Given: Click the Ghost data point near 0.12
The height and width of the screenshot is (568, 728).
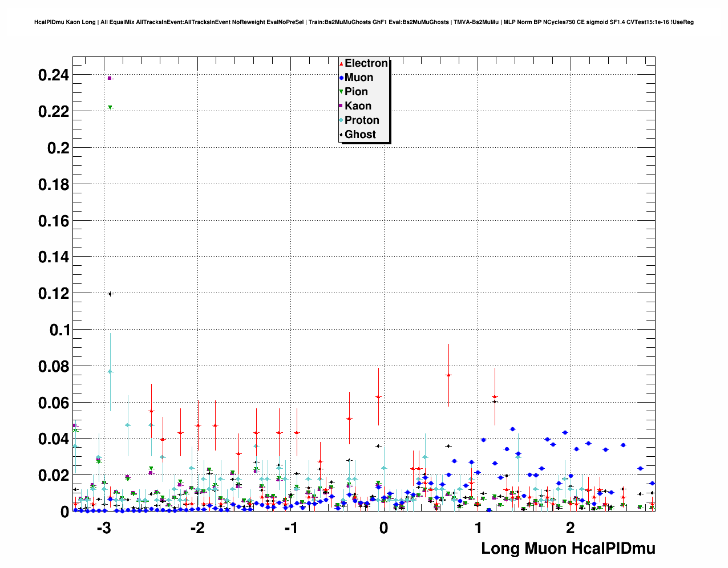Looking at the screenshot, I should pyautogui.click(x=110, y=294).
